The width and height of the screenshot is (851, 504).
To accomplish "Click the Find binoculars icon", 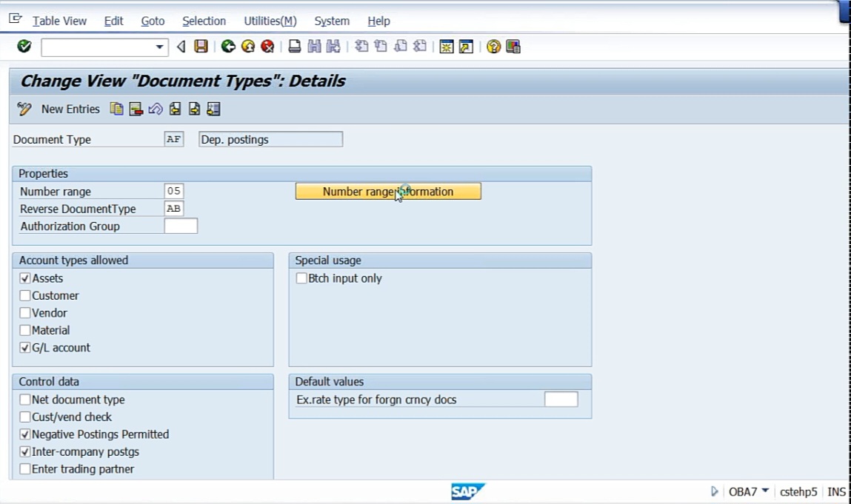I will [314, 47].
